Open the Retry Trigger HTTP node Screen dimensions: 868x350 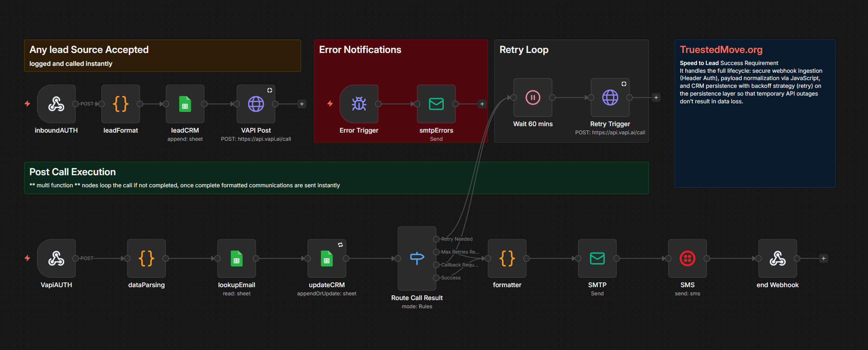tap(610, 98)
